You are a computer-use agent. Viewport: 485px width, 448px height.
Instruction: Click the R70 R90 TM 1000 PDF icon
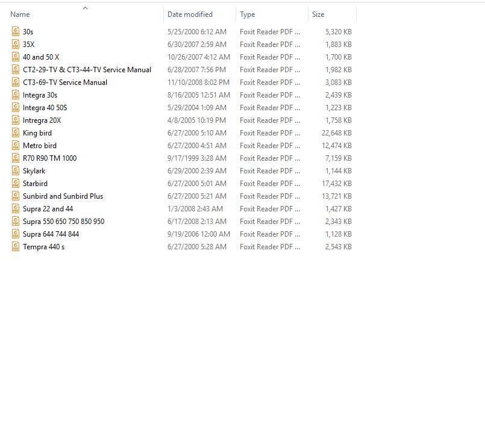(x=16, y=158)
